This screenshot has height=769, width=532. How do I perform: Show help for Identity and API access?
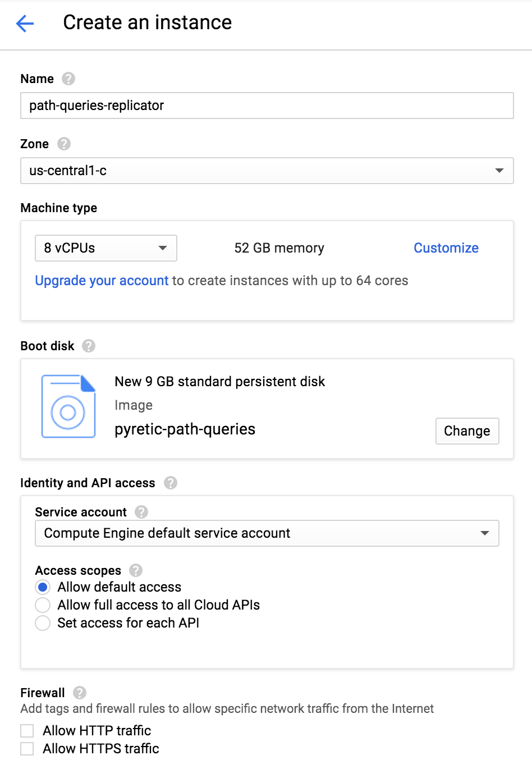pyautogui.click(x=171, y=483)
